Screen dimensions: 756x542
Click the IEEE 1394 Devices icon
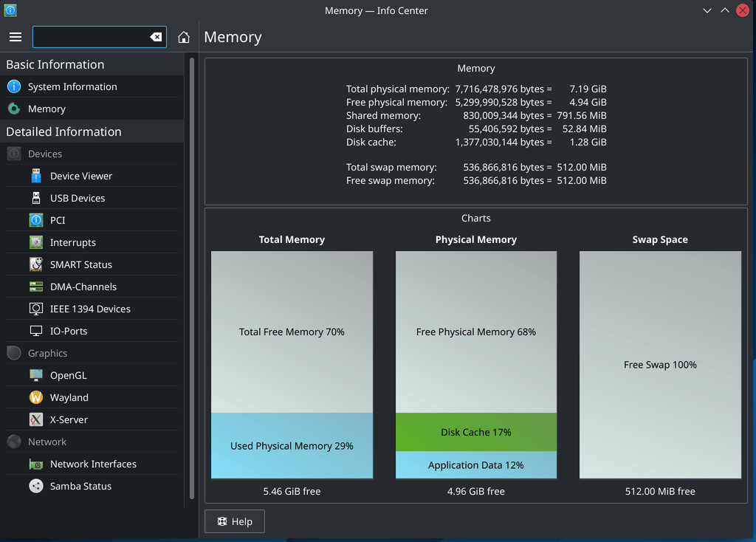coord(36,309)
